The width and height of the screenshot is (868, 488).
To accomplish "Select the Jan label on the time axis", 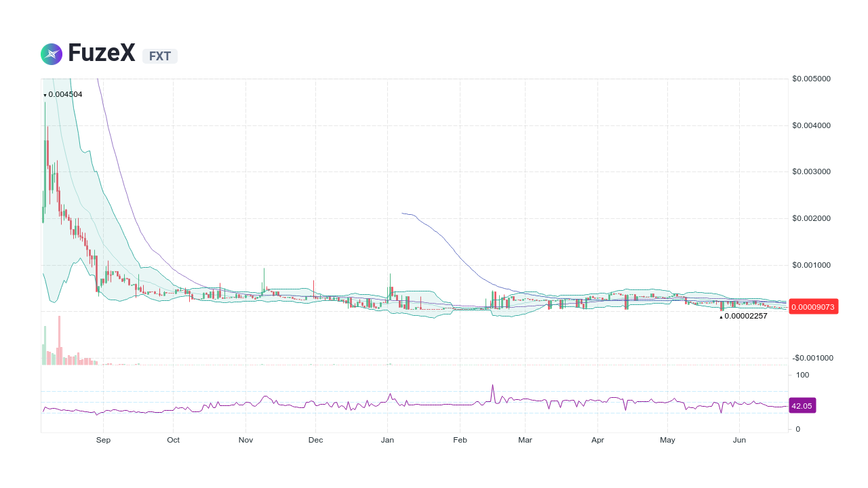I will click(x=387, y=440).
